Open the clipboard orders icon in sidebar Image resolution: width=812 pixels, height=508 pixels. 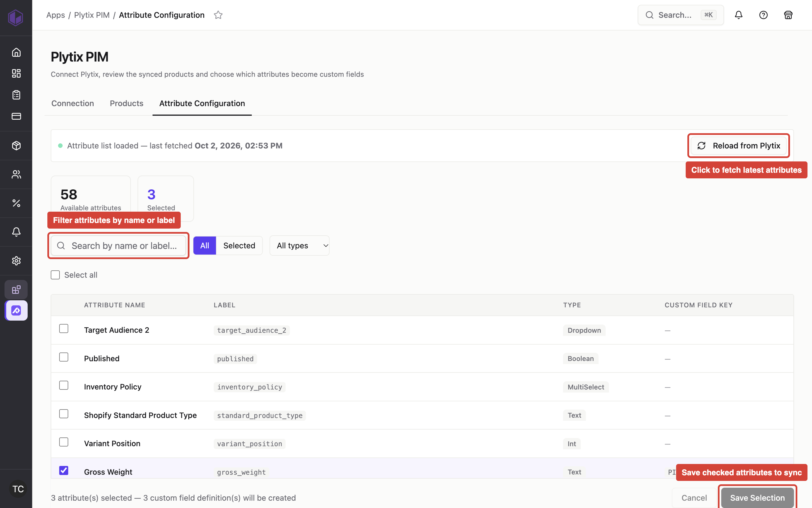(x=16, y=95)
